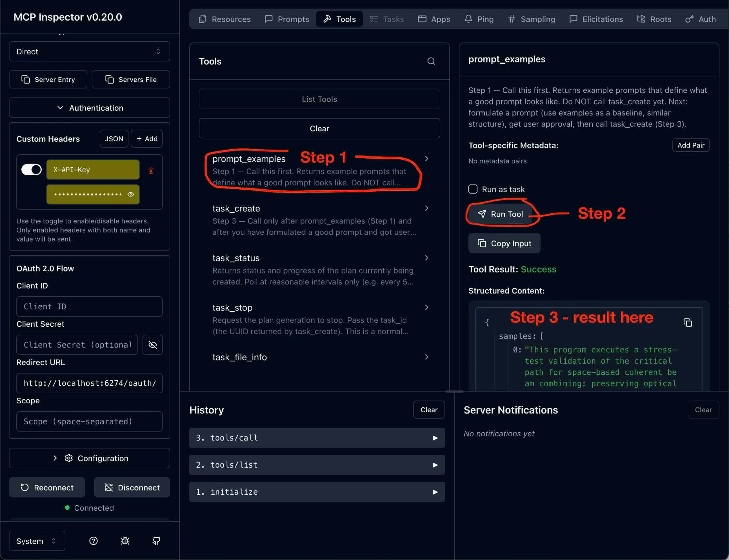The height and width of the screenshot is (560, 729).
Task: Open the Sampling tab
Action: point(532,19)
